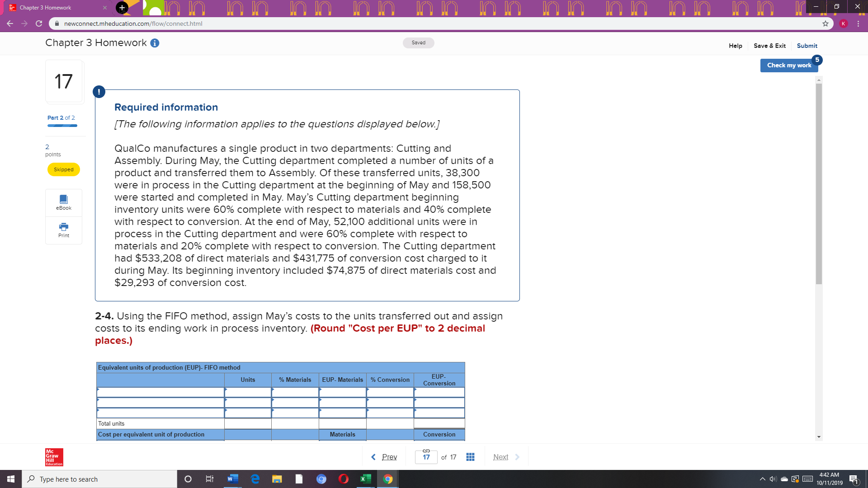The image size is (868, 488).
Task: Click the page number field showing 17
Action: pyautogui.click(x=425, y=457)
